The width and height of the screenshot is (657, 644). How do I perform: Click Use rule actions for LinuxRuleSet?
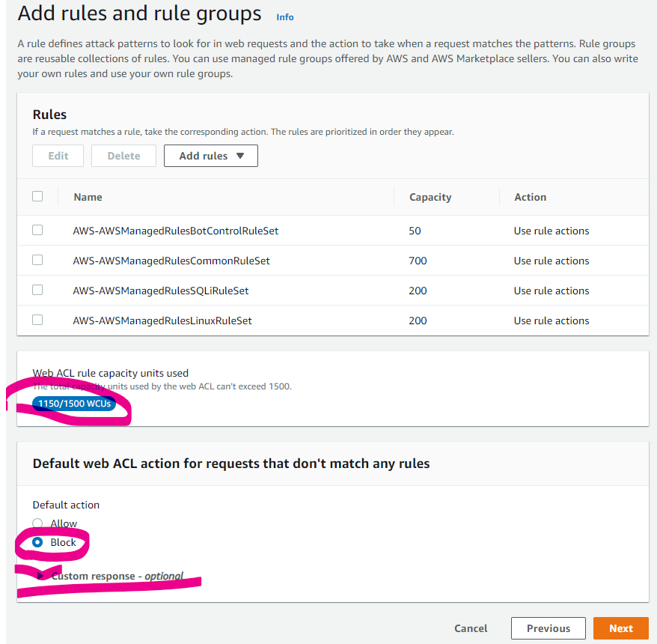pyautogui.click(x=551, y=321)
